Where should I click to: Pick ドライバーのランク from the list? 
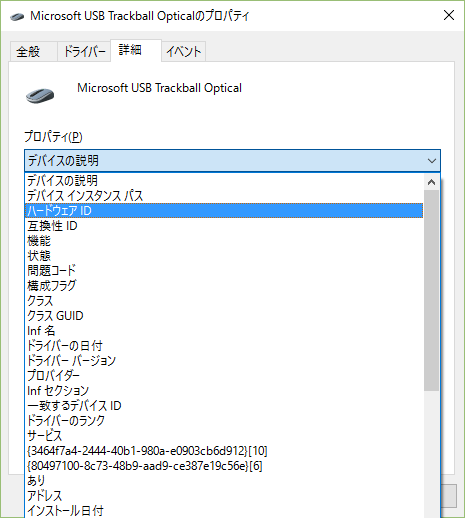(224, 421)
